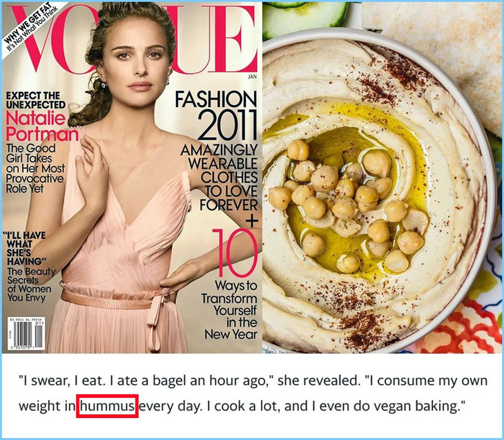Click The Beauty Secrets of Women text
The height and width of the screenshot is (440, 504).
[29, 285]
